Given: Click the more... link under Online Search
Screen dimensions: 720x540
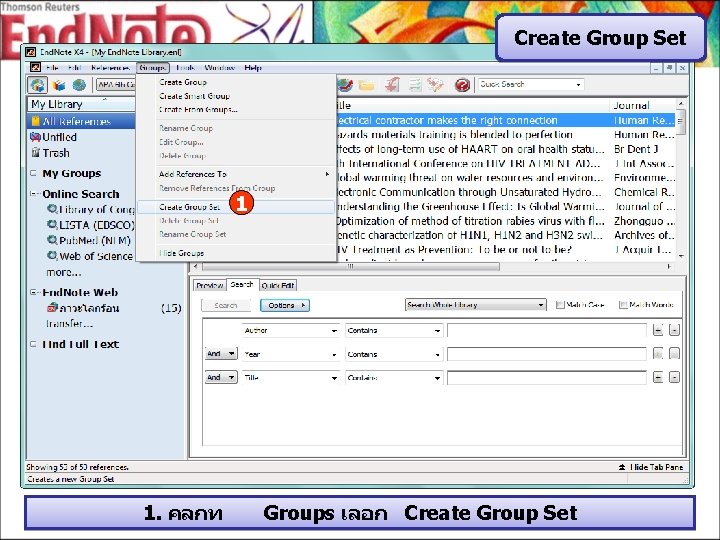Looking at the screenshot, I should click(63, 272).
